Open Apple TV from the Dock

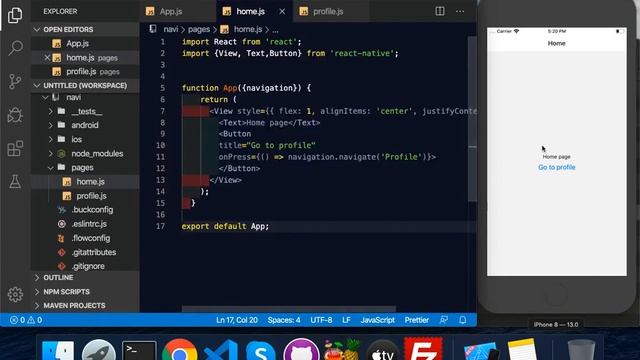click(x=382, y=350)
